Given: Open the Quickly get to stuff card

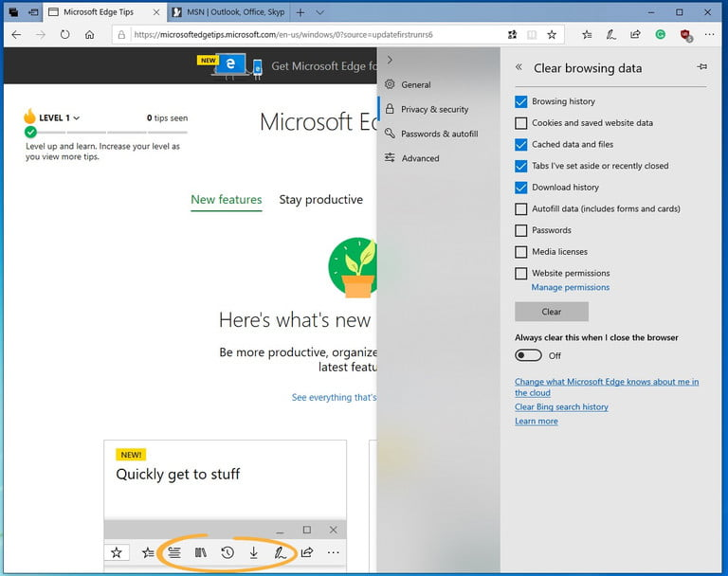Looking at the screenshot, I should pyautogui.click(x=226, y=506).
